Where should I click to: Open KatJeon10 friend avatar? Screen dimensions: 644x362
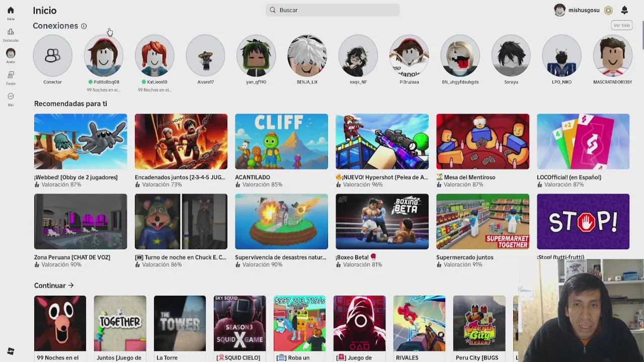point(154,55)
